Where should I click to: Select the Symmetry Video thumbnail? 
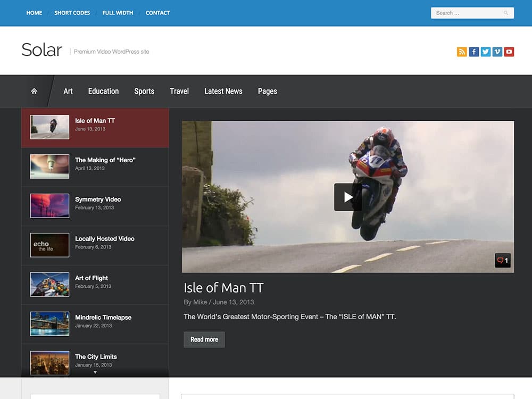pyautogui.click(x=49, y=205)
